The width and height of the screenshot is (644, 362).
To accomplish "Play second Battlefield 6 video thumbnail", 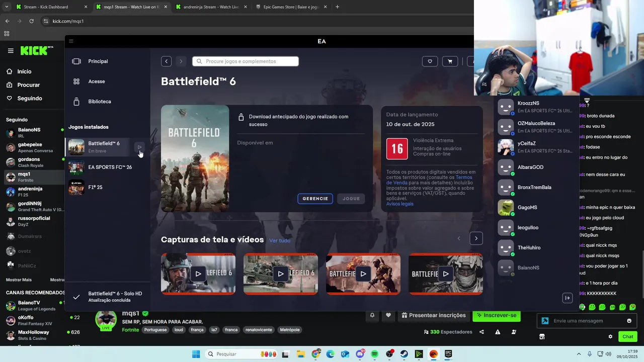I will 281,274.
